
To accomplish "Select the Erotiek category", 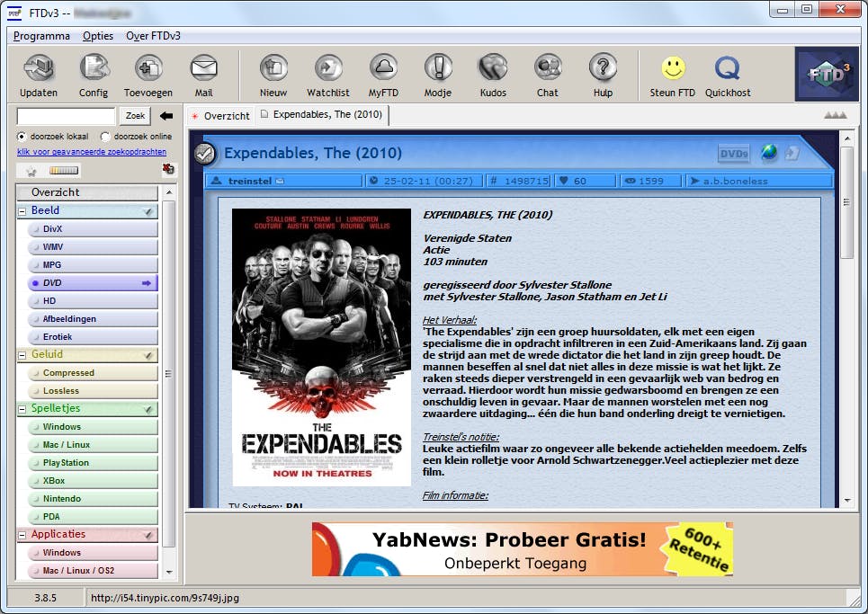I will [93, 337].
